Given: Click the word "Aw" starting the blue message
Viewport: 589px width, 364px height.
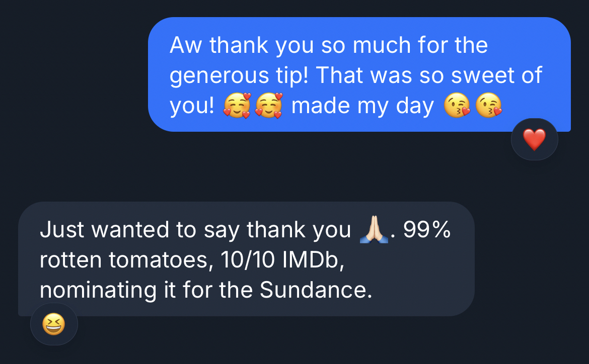Looking at the screenshot, I should pos(186,45).
